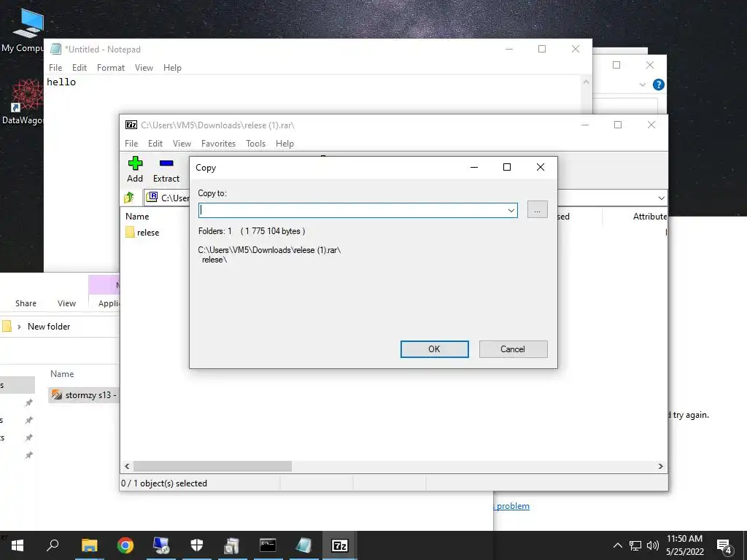Cancel the Copy dialog

(x=513, y=349)
